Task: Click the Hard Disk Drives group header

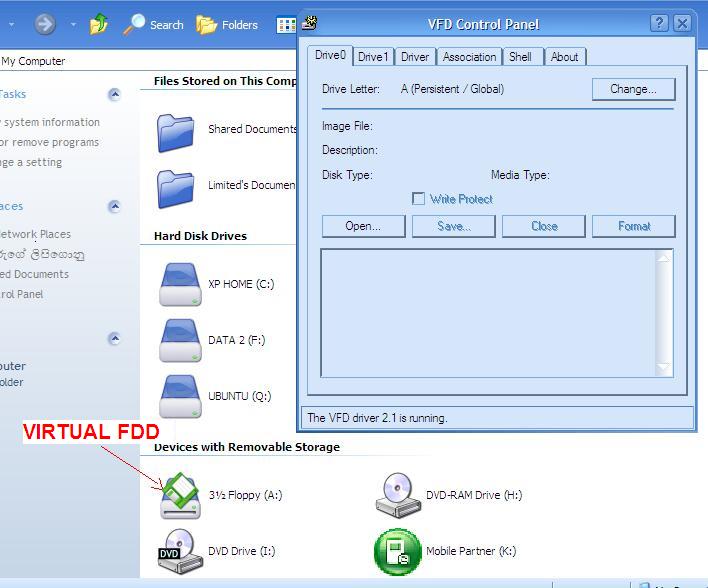Action: 200,236
